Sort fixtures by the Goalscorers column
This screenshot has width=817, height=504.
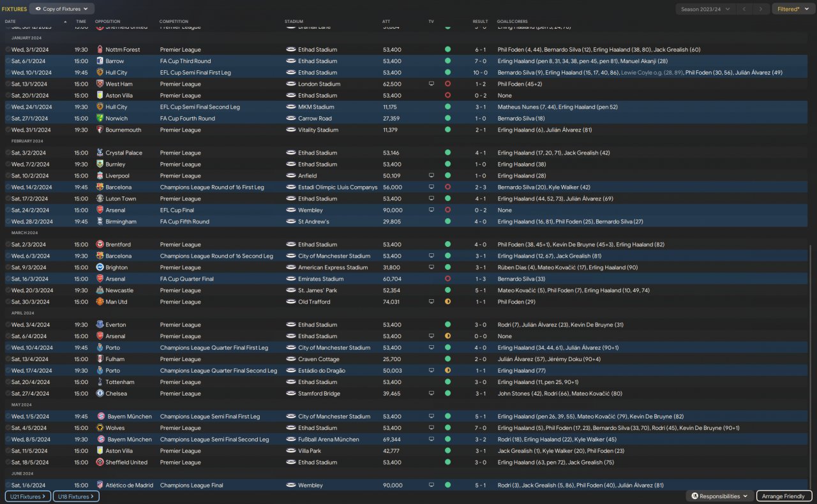(x=513, y=22)
